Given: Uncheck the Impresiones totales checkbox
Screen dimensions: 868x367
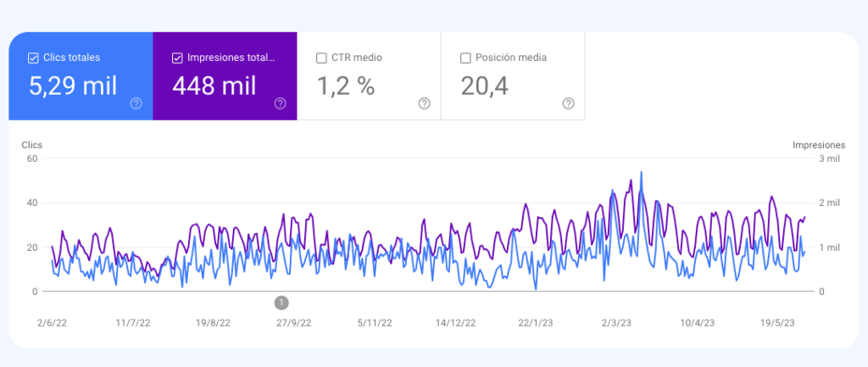Looking at the screenshot, I should [x=177, y=58].
